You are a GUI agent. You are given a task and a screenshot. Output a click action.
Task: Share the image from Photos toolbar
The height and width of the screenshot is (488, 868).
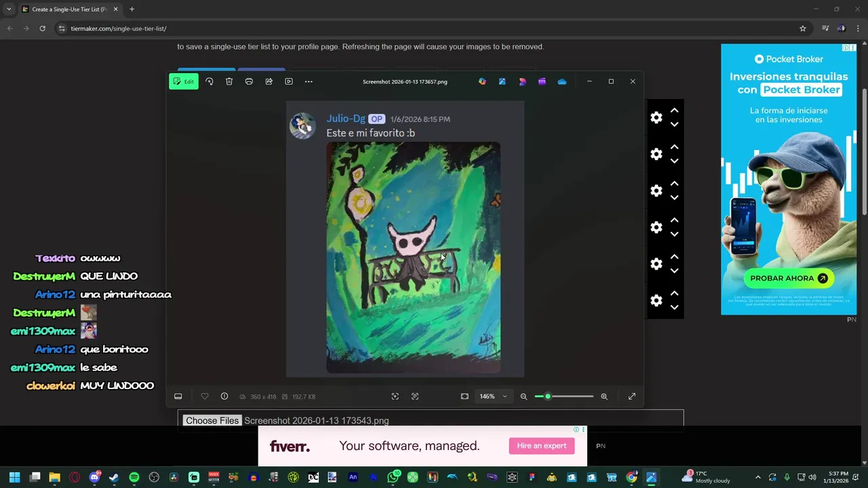269,81
